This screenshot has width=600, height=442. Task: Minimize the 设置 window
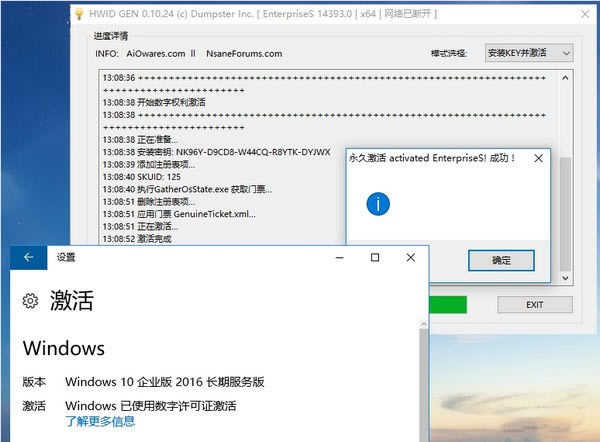click(x=339, y=258)
